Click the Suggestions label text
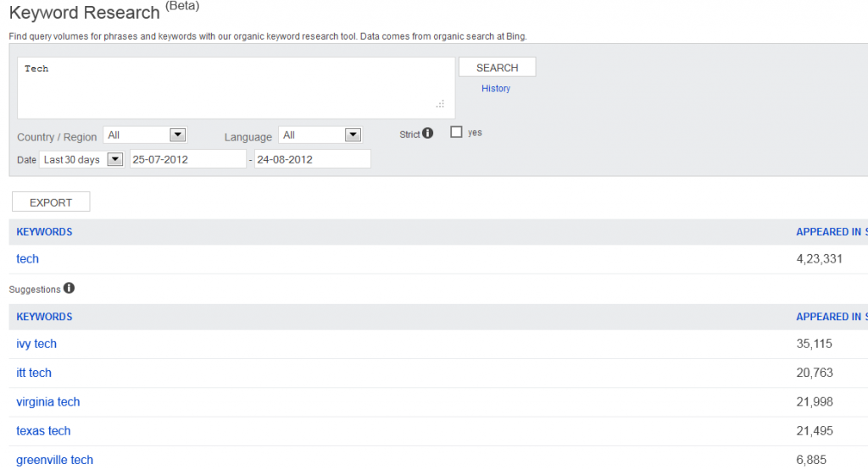 (x=35, y=289)
